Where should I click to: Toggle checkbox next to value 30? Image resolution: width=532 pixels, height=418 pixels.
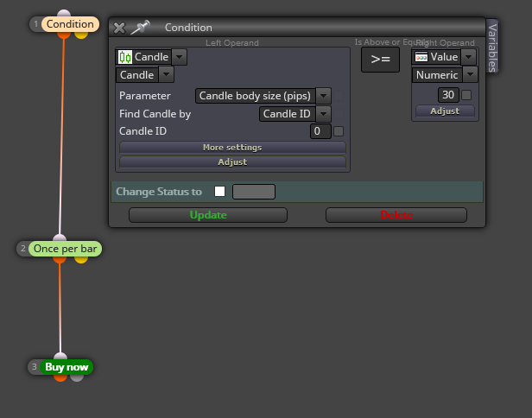(x=466, y=95)
